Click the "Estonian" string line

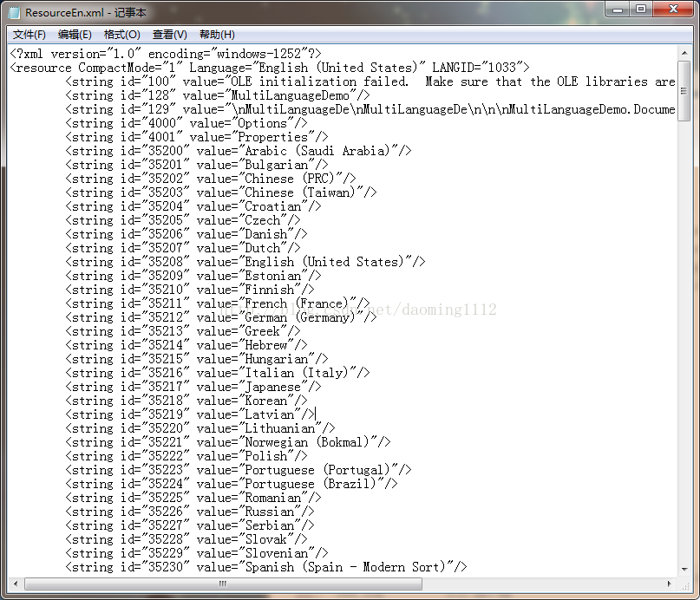click(x=193, y=275)
